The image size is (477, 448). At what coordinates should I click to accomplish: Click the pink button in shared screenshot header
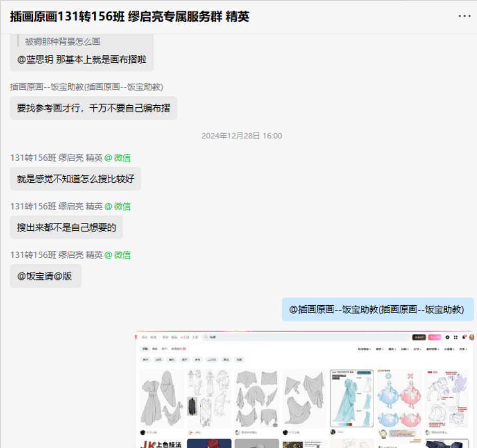coord(434,338)
